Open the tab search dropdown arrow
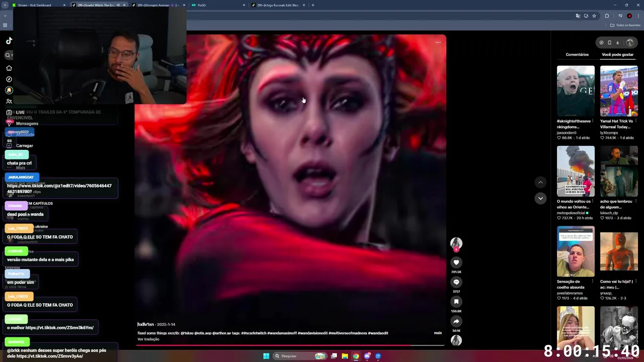Image resolution: width=644 pixels, height=362 pixels. (6, 5)
